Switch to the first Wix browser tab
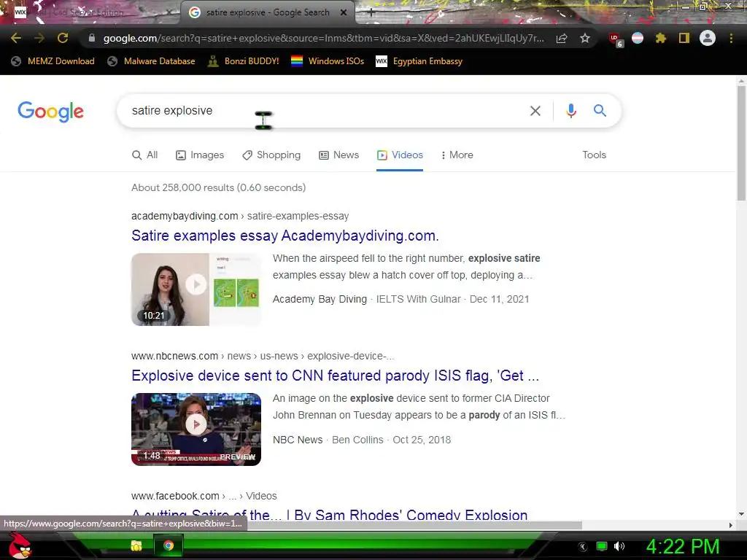 (90, 12)
